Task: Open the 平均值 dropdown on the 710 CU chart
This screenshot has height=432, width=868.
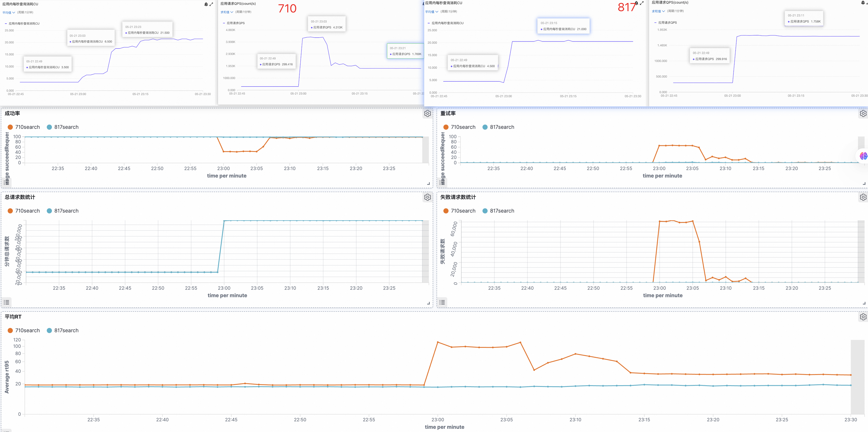Action: pyautogui.click(x=9, y=12)
